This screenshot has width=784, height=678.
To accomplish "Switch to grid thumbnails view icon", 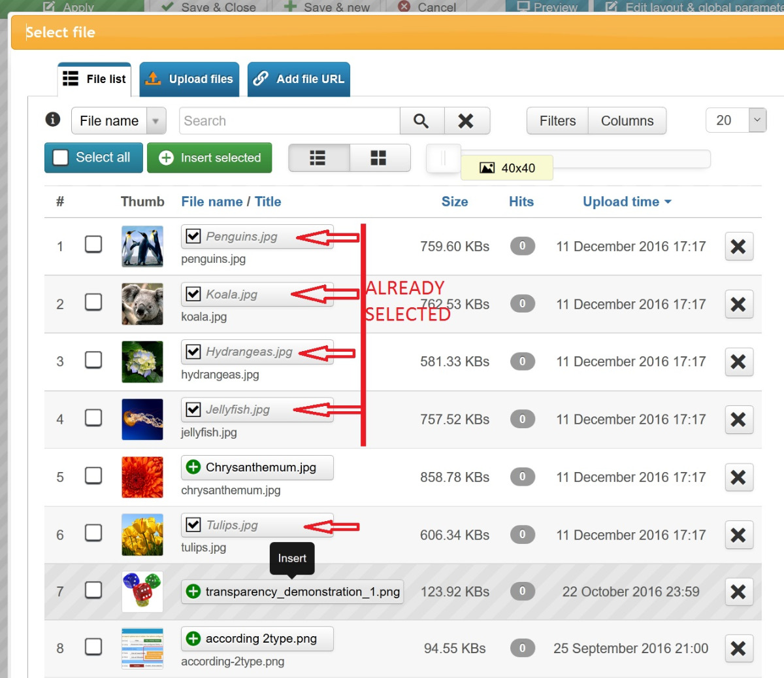I will [379, 158].
